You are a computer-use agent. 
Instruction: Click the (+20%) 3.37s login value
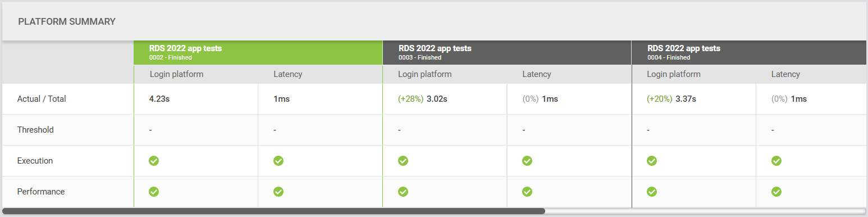pyautogui.click(x=671, y=99)
